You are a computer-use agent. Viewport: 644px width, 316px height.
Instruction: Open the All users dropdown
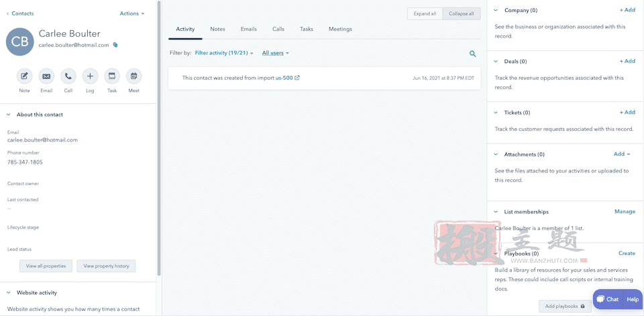tap(276, 53)
